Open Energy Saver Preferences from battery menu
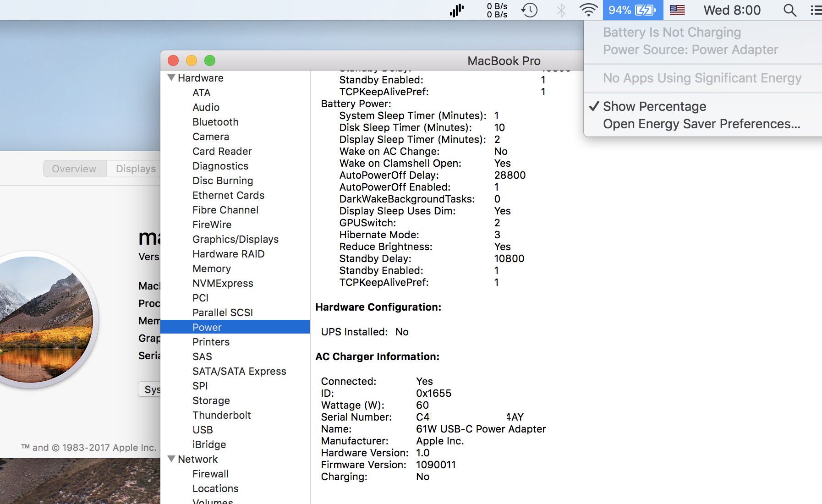The image size is (822, 504). coord(701,124)
